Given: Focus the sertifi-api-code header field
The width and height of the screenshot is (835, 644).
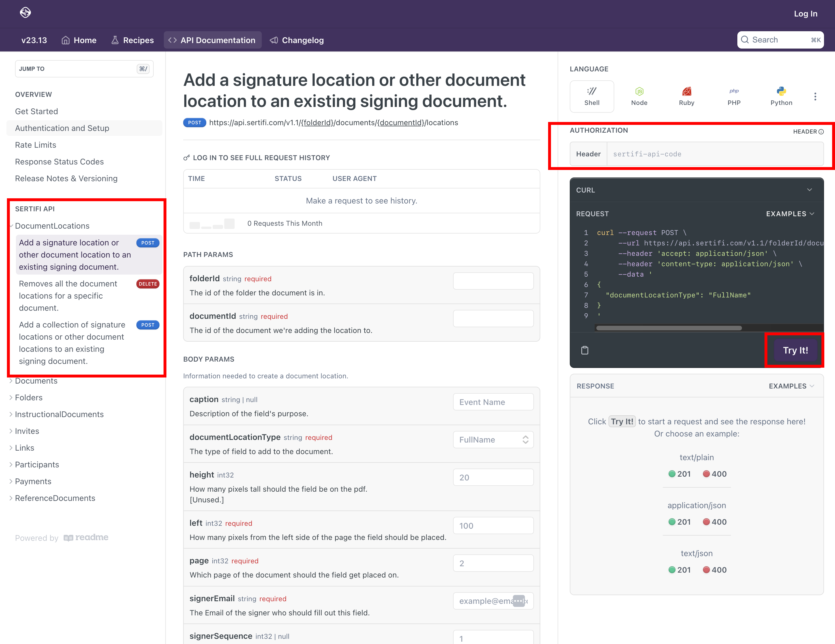Looking at the screenshot, I should 715,154.
